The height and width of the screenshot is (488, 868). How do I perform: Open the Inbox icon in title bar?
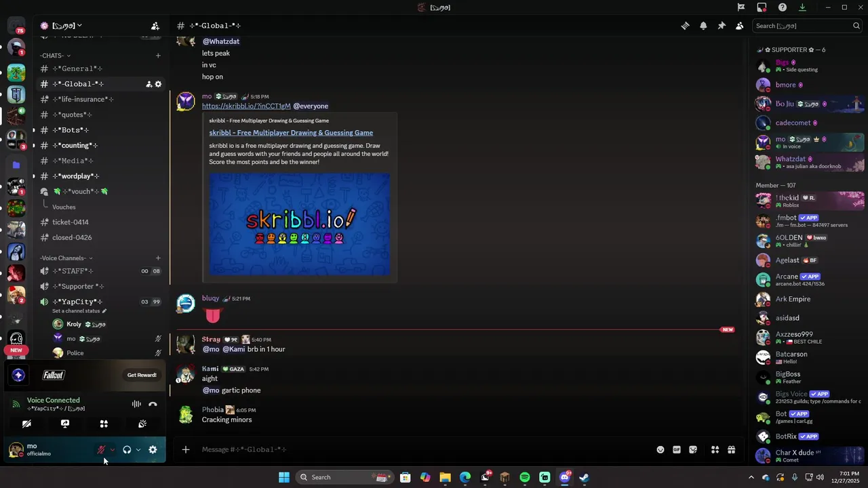(762, 7)
